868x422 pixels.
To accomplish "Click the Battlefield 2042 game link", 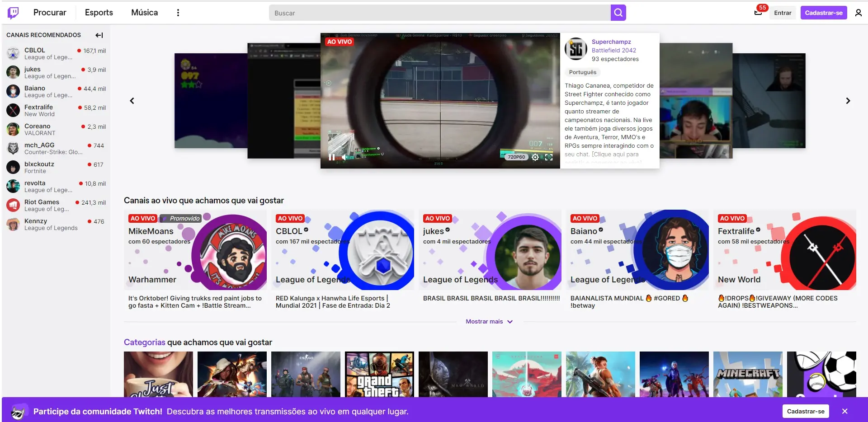I will pos(613,50).
